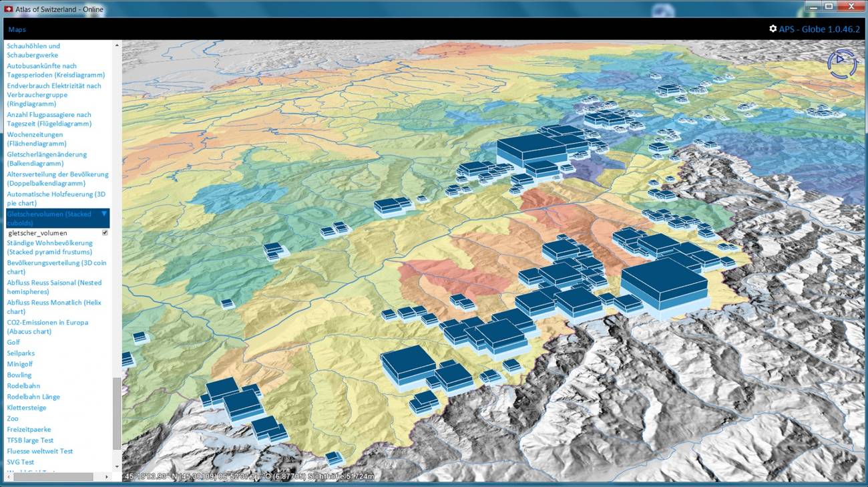Screen dimensions: 868x487
Task: Select the Bowling entry
Action: click(19, 375)
